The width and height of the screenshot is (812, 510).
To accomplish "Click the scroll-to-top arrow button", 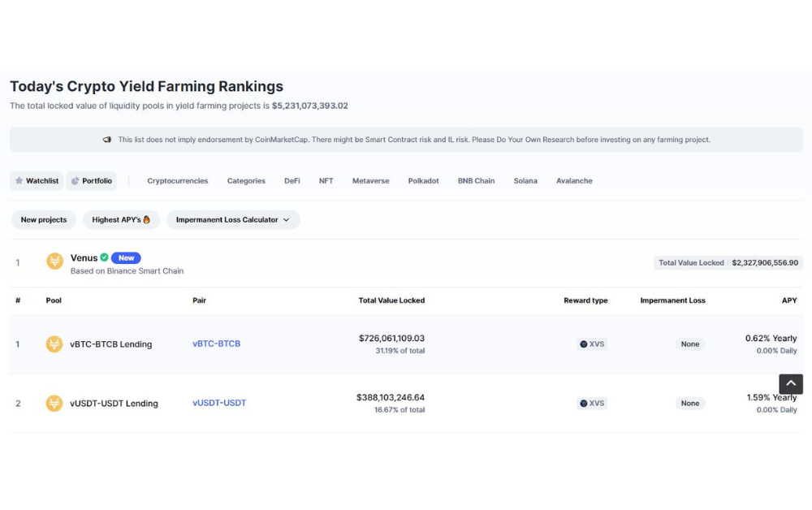I will [791, 383].
